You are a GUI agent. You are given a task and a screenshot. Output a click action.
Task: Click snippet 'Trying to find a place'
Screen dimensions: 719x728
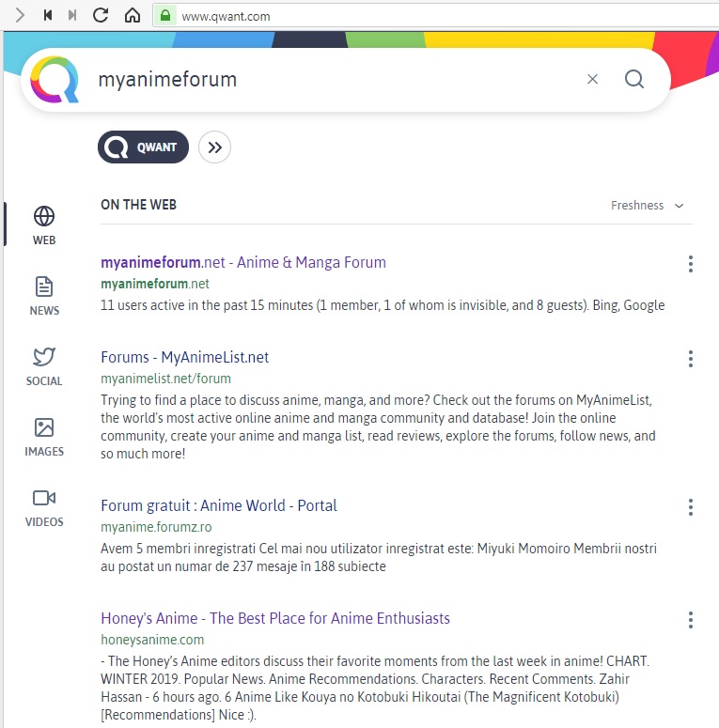click(379, 426)
